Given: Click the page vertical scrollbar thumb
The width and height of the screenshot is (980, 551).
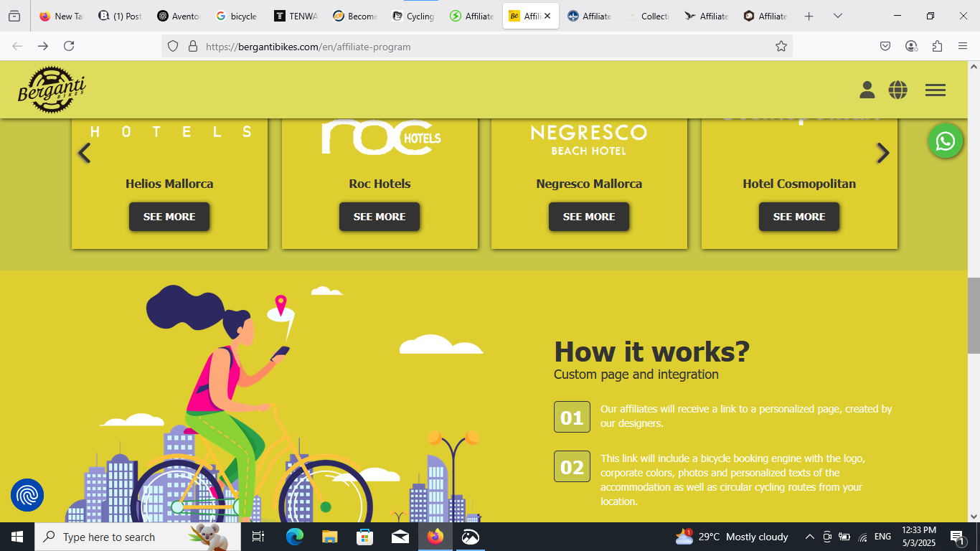Looking at the screenshot, I should (974, 316).
